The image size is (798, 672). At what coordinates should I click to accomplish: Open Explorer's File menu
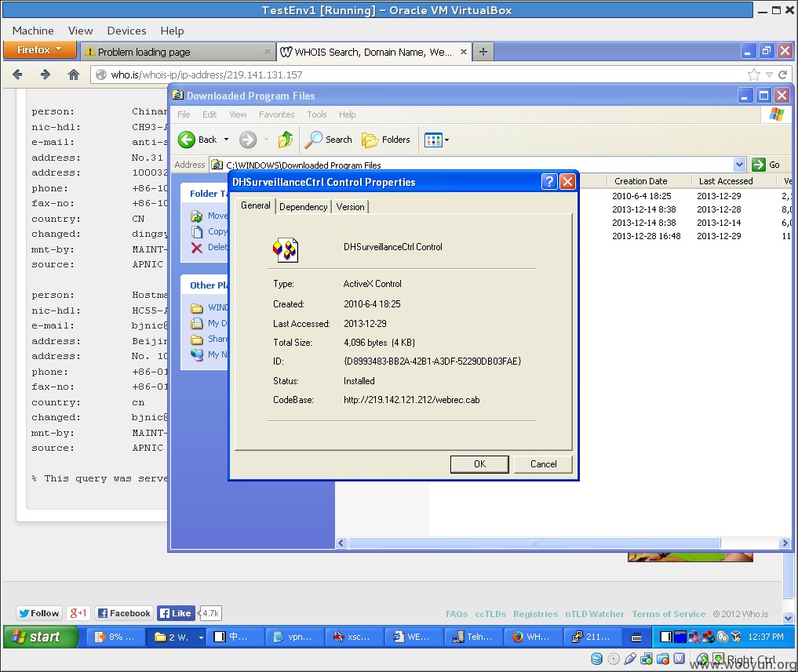[x=184, y=114]
